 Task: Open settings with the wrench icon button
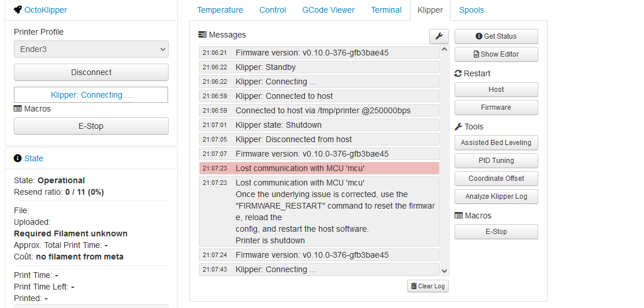pos(438,36)
